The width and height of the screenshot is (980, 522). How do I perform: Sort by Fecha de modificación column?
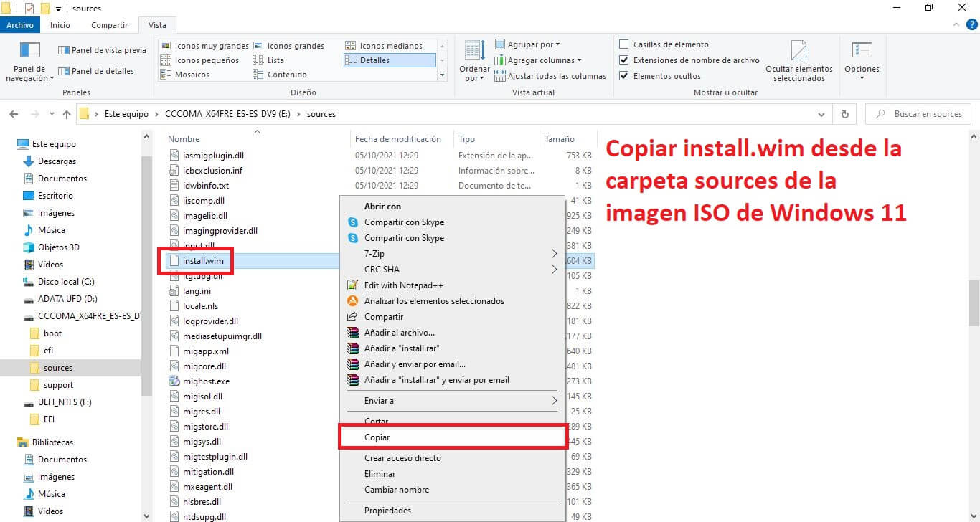(x=398, y=139)
